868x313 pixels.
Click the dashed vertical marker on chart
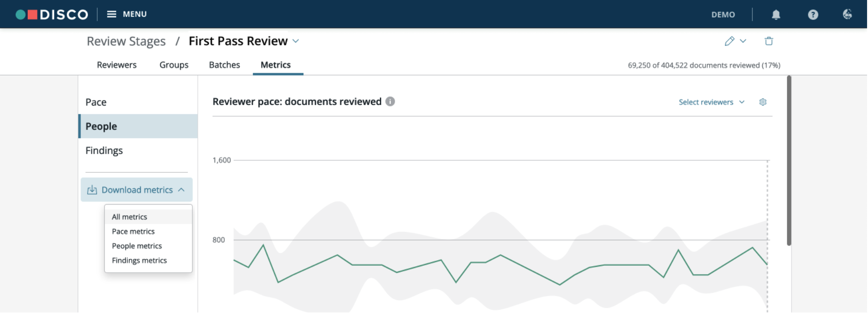click(767, 236)
